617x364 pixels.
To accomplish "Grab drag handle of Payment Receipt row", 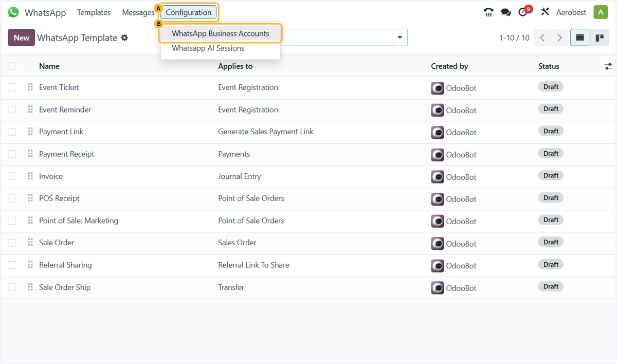I will pos(30,154).
